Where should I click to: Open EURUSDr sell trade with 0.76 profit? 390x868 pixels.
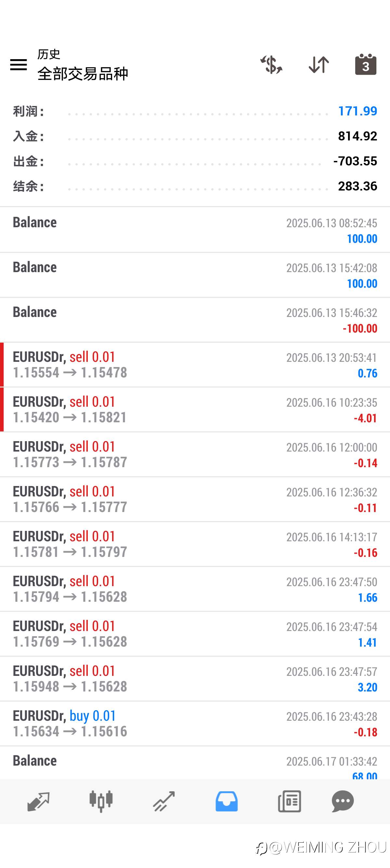pos(195,364)
